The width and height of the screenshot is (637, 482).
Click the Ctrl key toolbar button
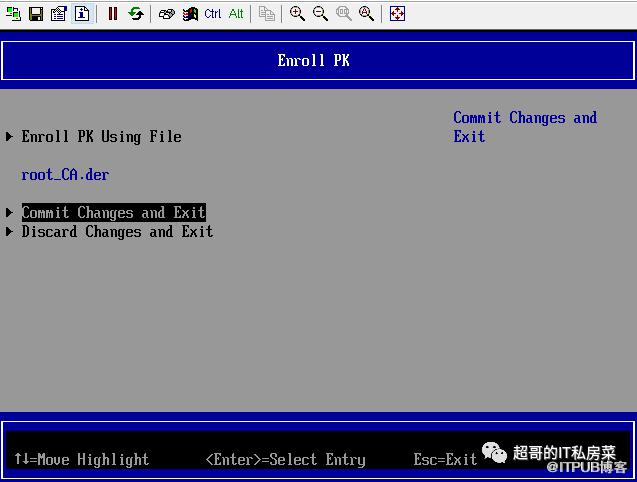coord(213,14)
